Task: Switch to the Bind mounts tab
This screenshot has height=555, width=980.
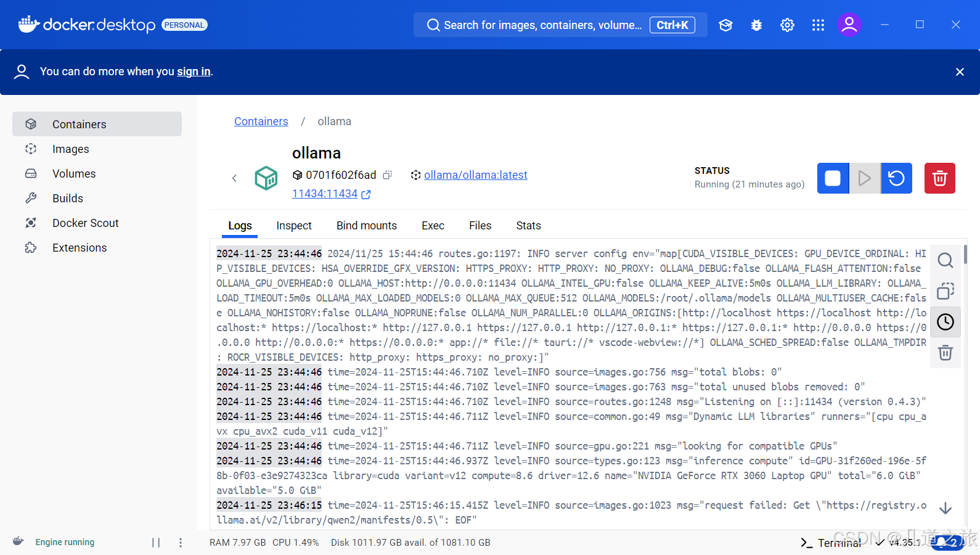Action: [x=367, y=226]
